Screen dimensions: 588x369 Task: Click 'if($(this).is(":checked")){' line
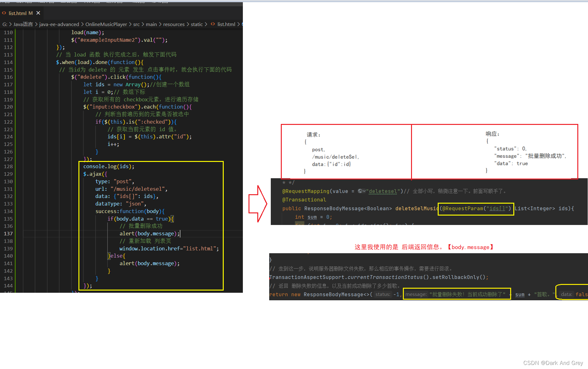coord(136,122)
